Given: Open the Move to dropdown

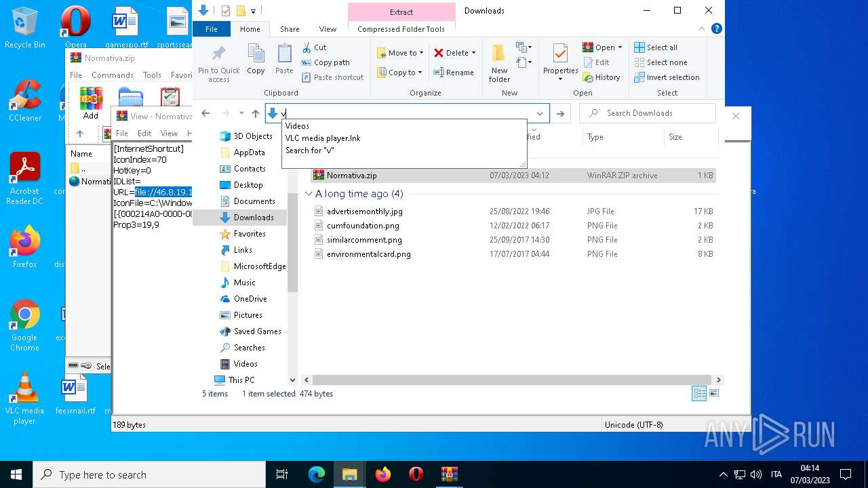Looking at the screenshot, I should pos(399,53).
